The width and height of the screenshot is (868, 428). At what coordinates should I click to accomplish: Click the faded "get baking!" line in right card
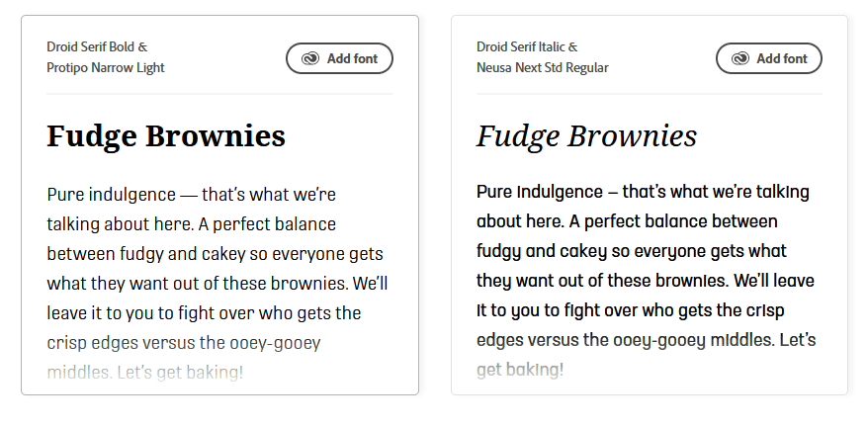pos(520,371)
